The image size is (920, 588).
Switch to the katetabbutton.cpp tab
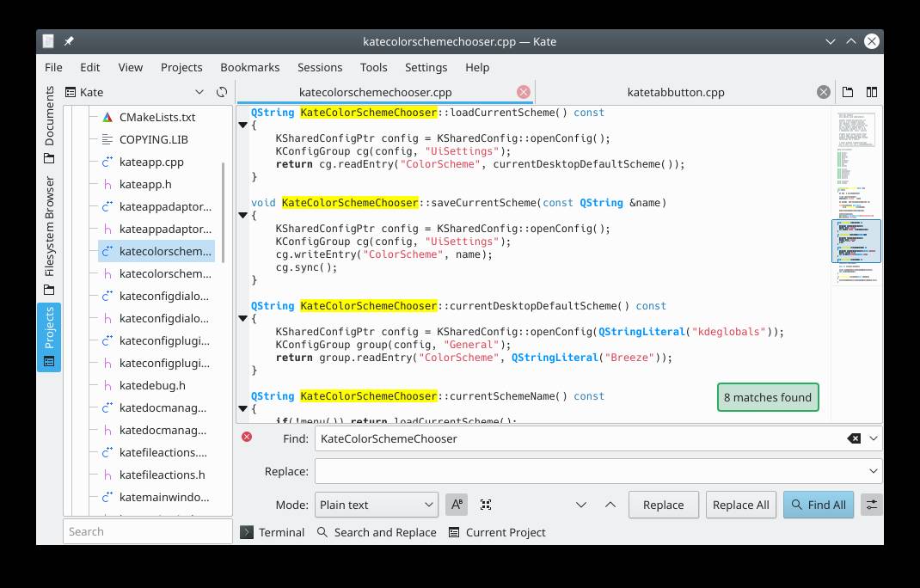pyautogui.click(x=675, y=92)
